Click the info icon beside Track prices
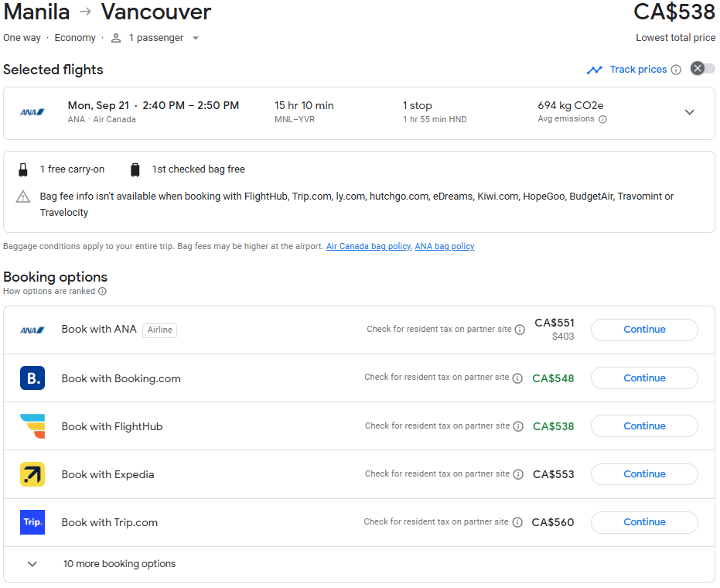 coord(676,70)
